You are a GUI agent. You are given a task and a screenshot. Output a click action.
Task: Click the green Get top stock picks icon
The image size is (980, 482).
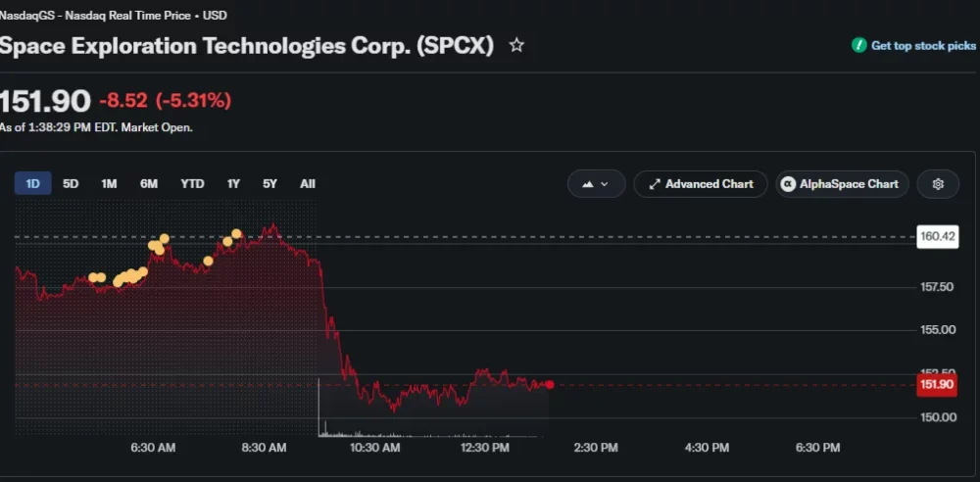coord(858,45)
